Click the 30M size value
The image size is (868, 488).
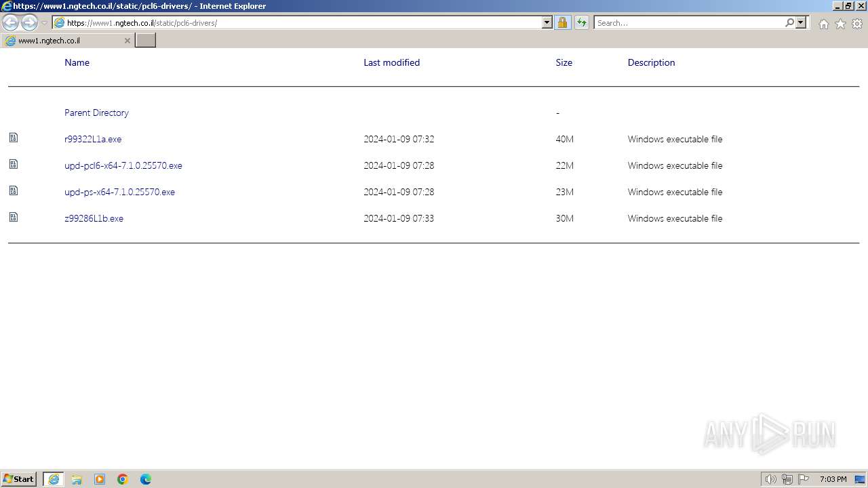click(x=565, y=218)
